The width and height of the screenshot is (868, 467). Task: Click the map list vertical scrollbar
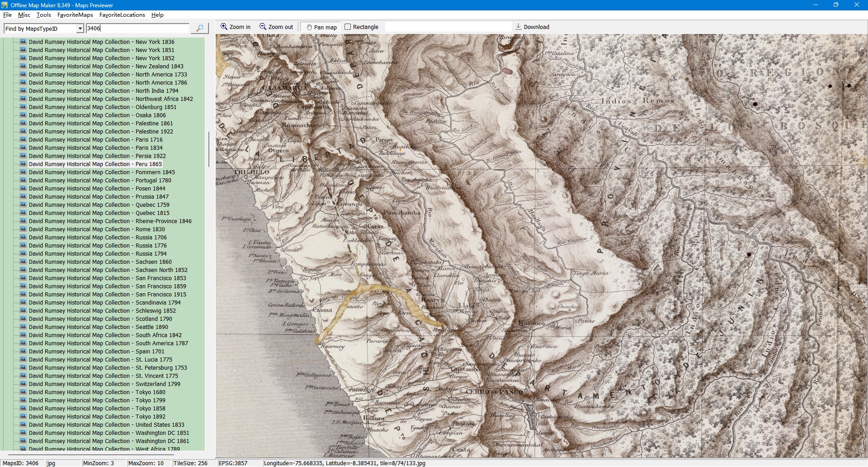208,149
